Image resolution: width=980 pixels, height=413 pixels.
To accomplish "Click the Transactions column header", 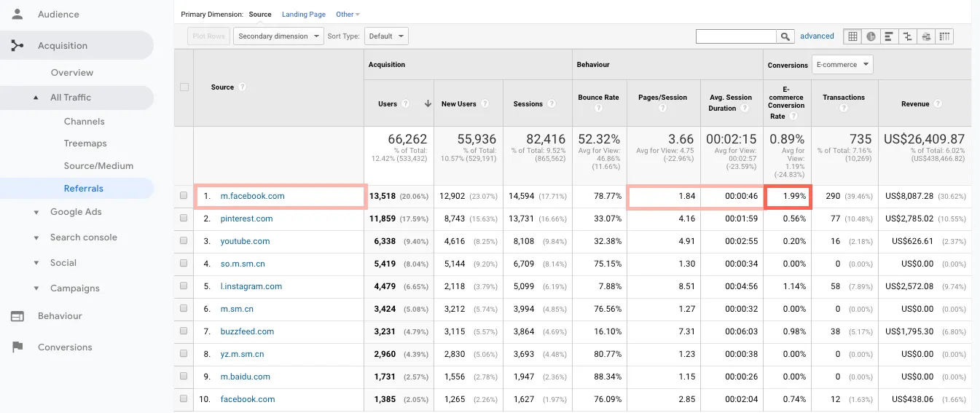I will [x=844, y=97].
